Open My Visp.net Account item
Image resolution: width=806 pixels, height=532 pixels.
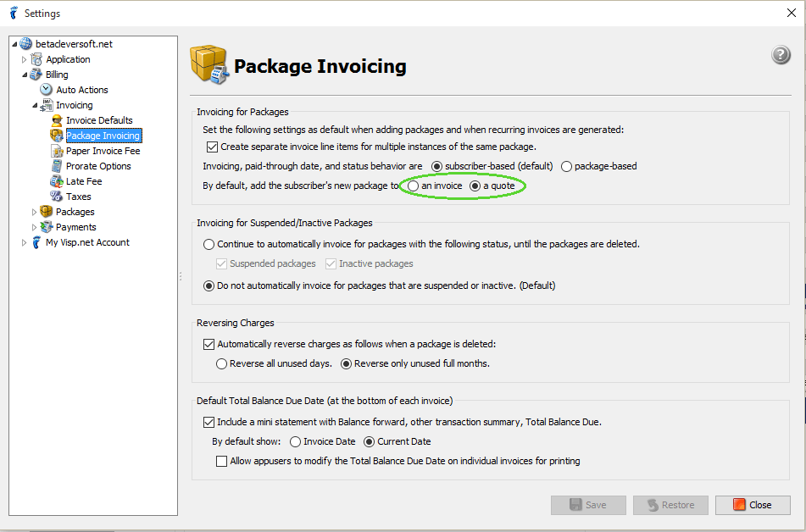click(87, 242)
